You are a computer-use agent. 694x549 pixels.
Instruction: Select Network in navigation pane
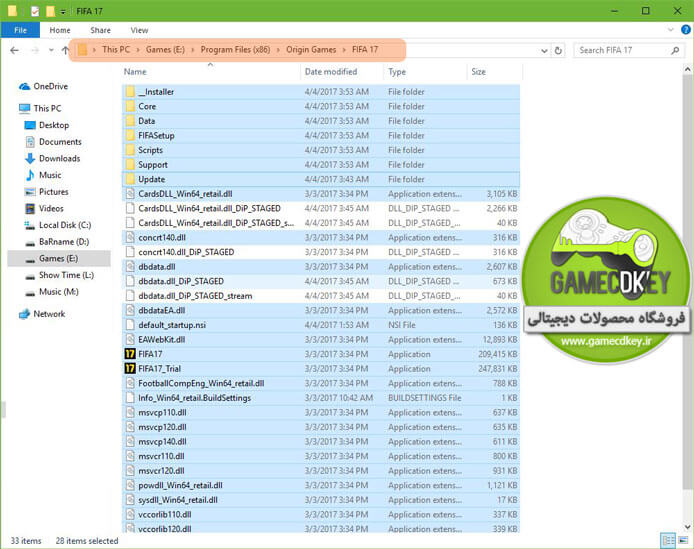pos(42,314)
